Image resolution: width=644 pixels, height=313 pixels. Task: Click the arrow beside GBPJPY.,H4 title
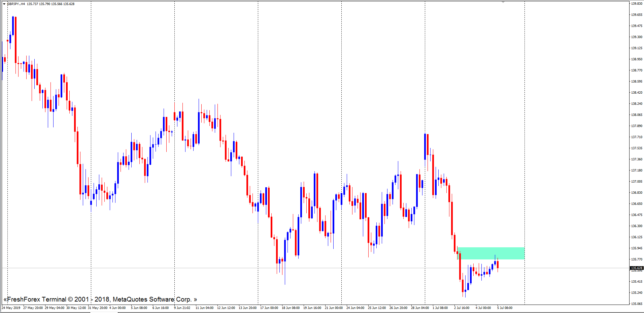(4, 4)
